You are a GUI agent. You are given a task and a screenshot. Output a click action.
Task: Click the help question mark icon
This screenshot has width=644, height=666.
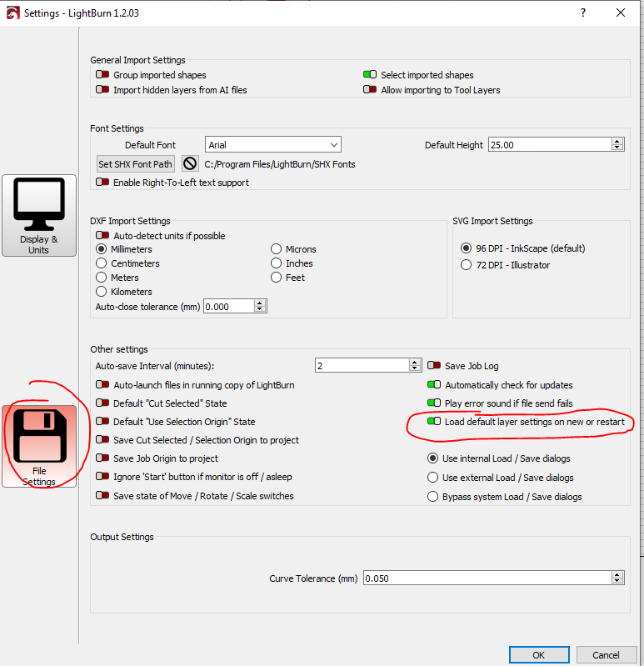pos(582,13)
